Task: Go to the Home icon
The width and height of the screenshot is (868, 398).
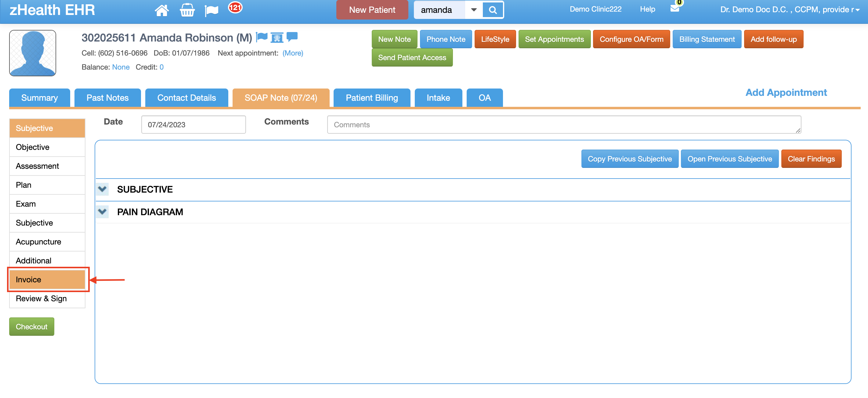Action: point(162,10)
